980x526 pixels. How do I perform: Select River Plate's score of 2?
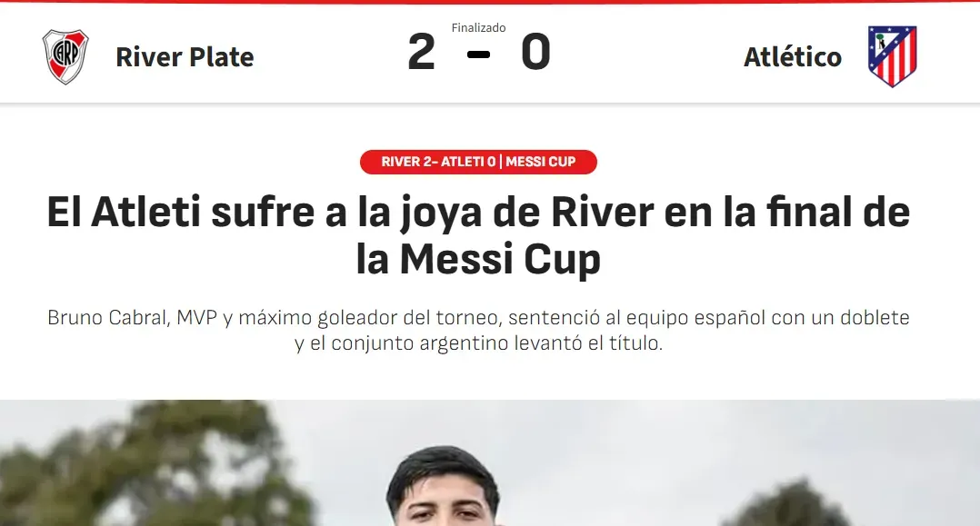[421, 52]
